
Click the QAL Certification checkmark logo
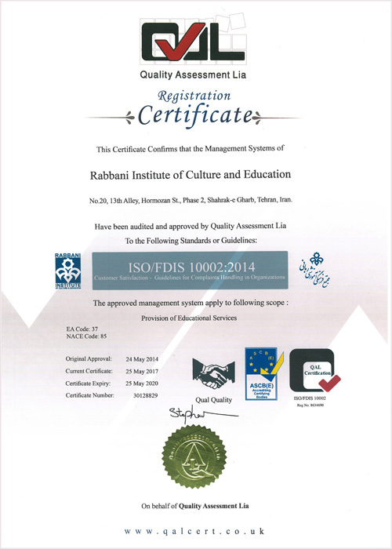[x=314, y=370]
